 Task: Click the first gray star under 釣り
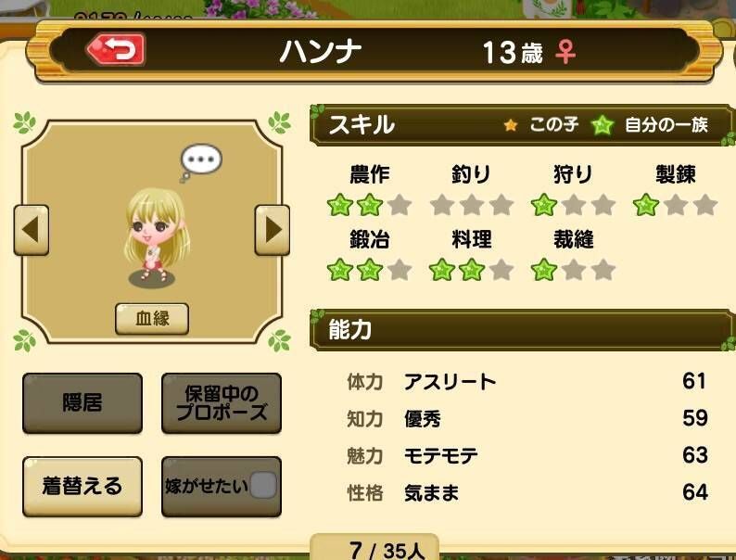(442, 205)
